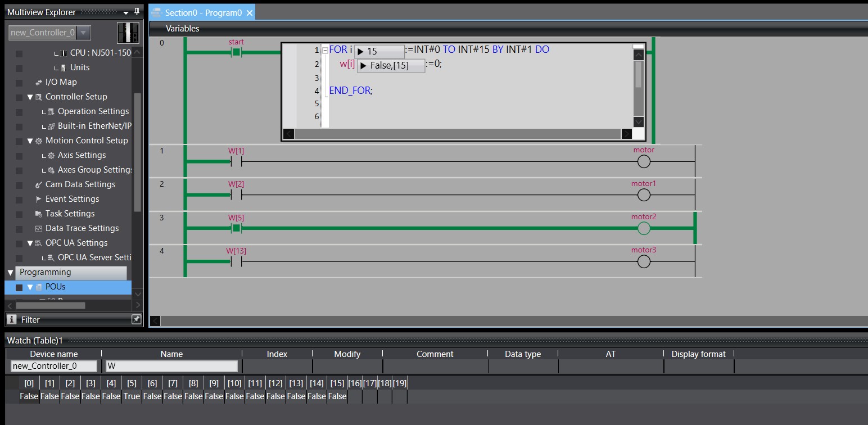This screenshot has width=868, height=425.
Task: Click the Controller Setup icon in tree
Action: [x=39, y=97]
